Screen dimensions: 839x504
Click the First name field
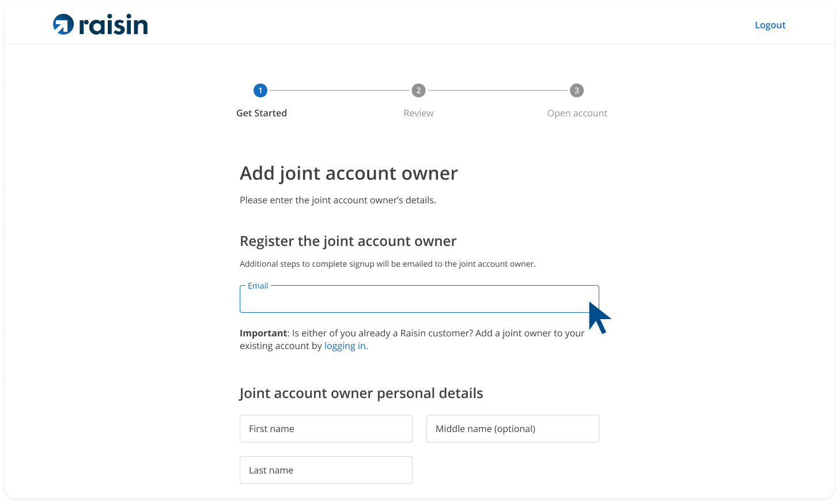coord(326,429)
